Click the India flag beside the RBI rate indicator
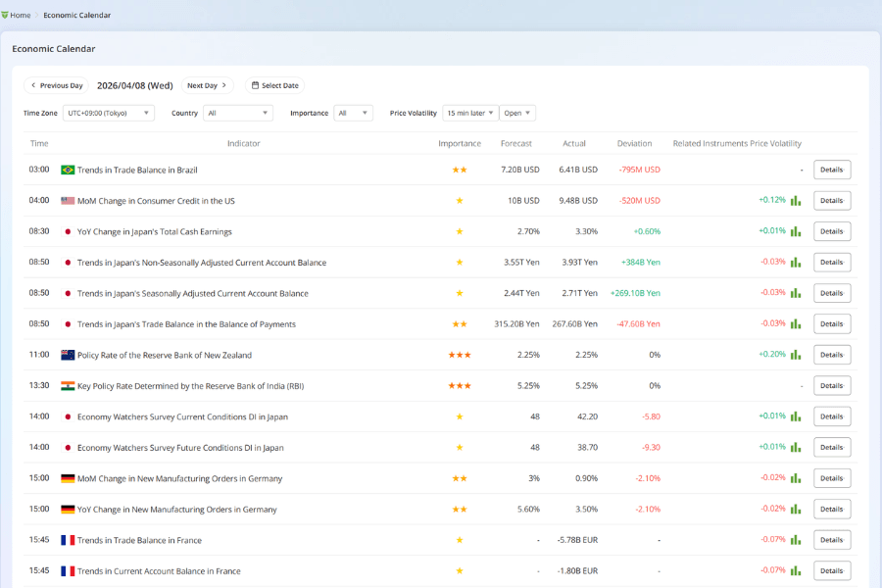 click(x=68, y=385)
